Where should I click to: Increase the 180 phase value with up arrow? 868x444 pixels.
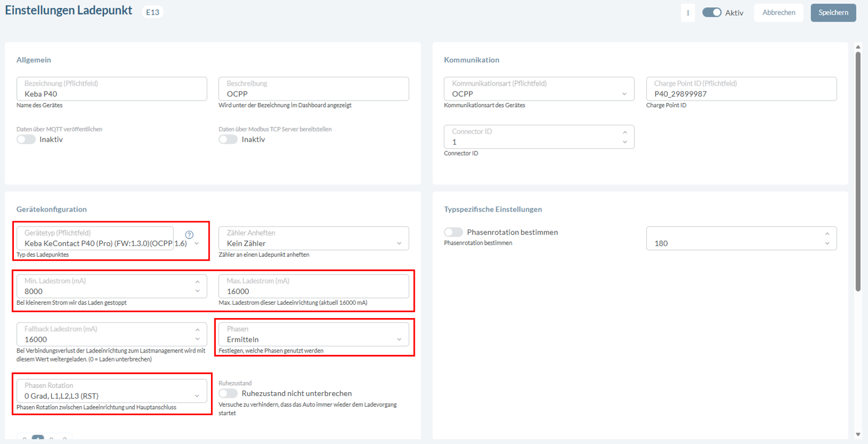click(x=827, y=233)
